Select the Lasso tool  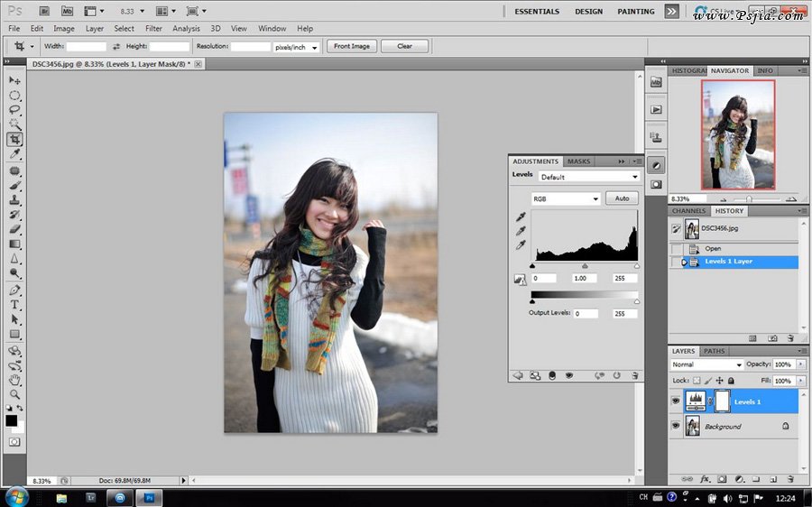coord(14,109)
